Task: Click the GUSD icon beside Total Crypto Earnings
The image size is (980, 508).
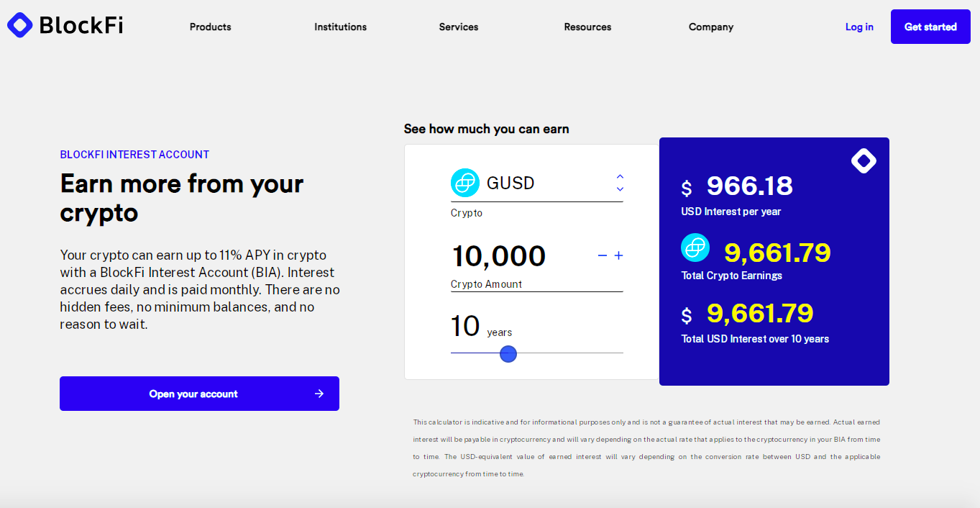Action: tap(695, 248)
